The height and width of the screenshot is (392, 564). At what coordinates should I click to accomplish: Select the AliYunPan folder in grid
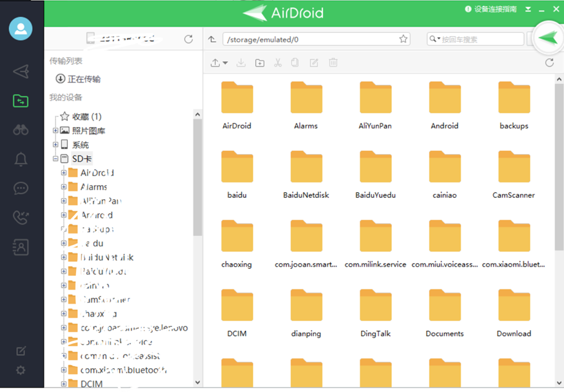pyautogui.click(x=375, y=105)
